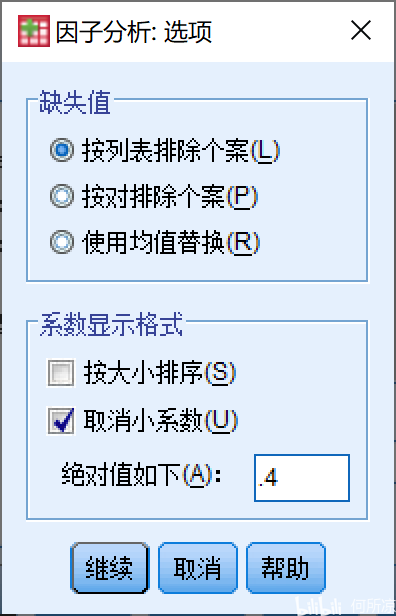Click the 系数显示格式 group heading
Image resolution: width=396 pixels, height=616 pixels.
tap(111, 325)
